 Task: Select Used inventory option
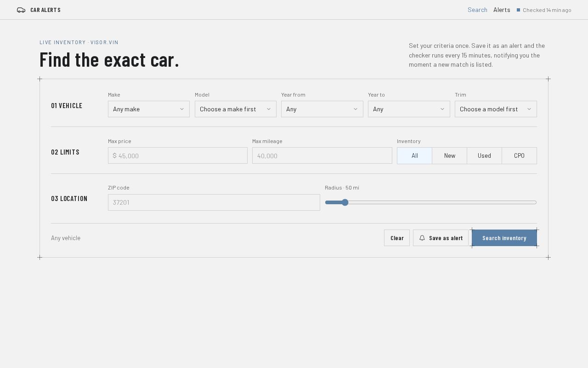484,155
